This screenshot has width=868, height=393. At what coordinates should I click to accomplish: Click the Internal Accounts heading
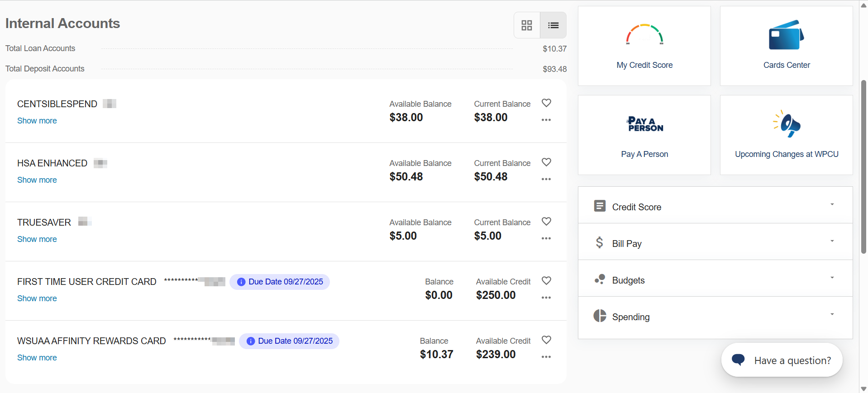pos(62,24)
